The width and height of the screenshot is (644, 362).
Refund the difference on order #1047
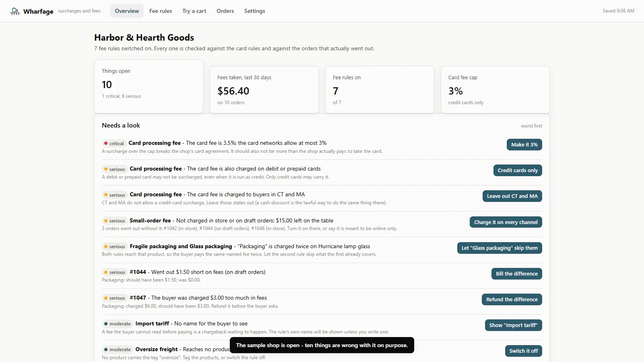512,299
